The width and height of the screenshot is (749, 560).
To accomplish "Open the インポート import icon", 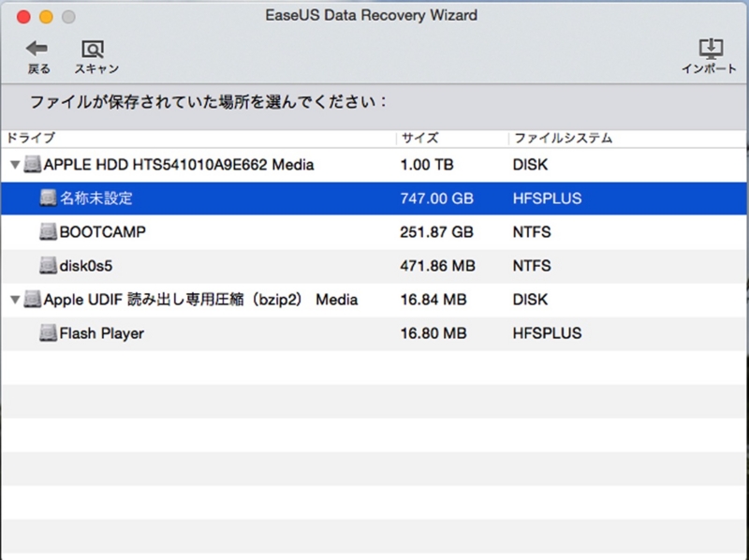I will (x=711, y=49).
